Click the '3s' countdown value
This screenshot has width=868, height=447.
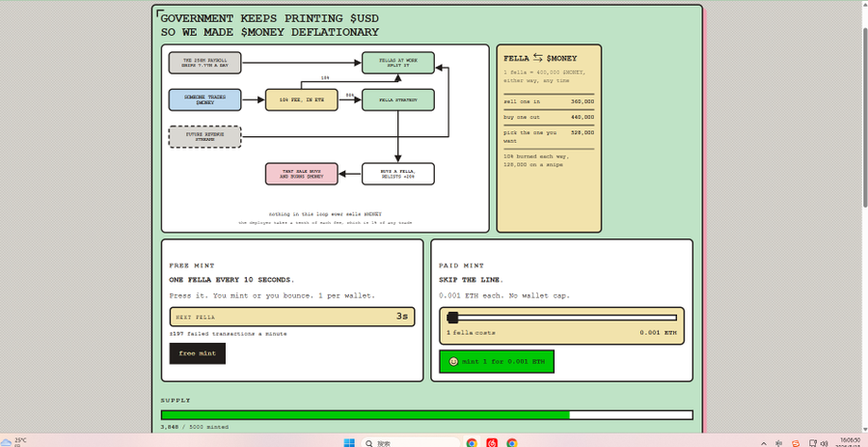402,317
